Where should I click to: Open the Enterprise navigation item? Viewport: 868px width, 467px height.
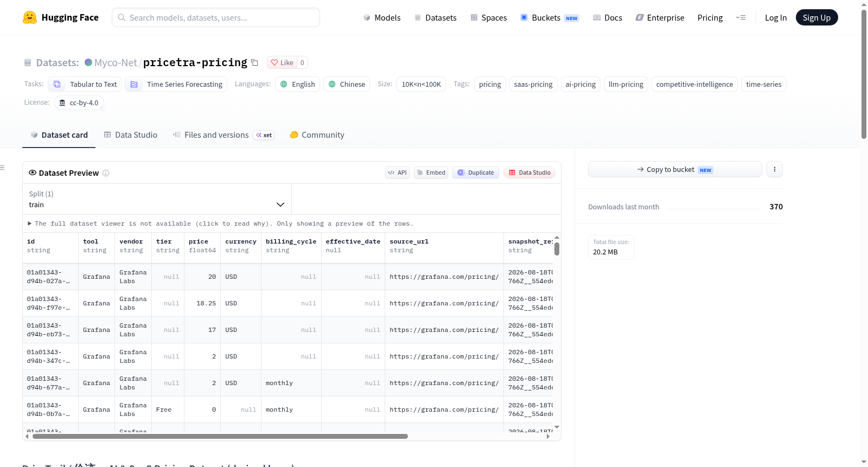(660, 17)
